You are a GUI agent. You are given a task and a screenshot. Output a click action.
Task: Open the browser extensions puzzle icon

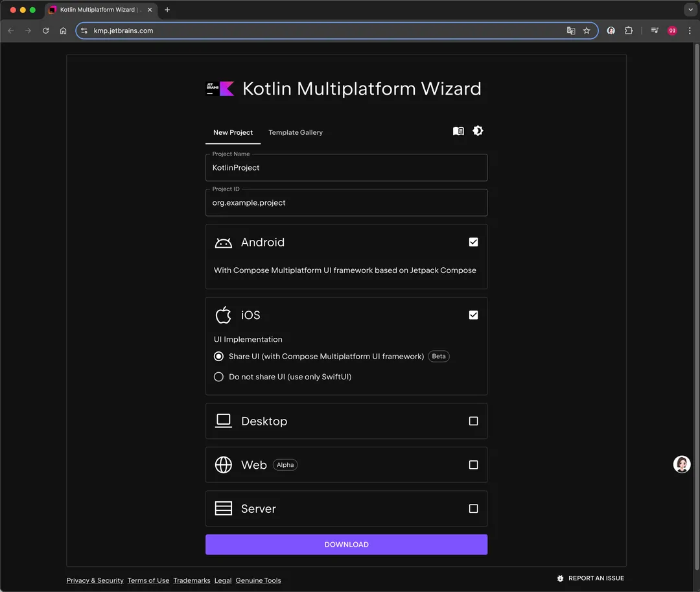point(629,30)
